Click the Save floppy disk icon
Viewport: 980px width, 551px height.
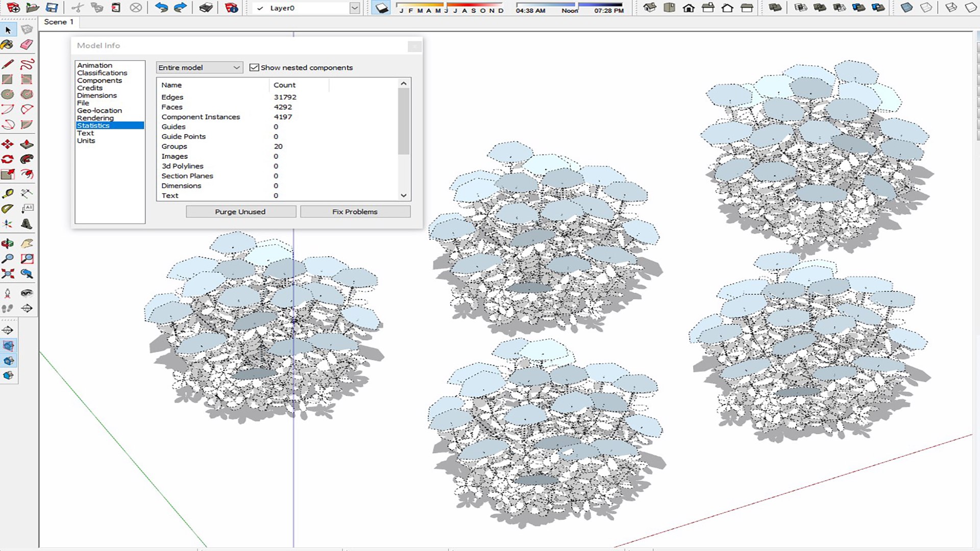tap(52, 8)
